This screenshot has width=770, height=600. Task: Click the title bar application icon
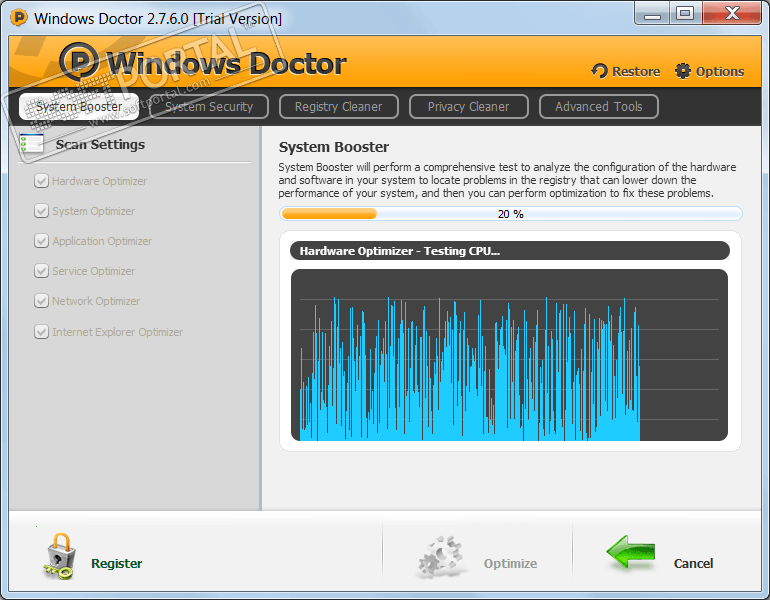(x=19, y=18)
